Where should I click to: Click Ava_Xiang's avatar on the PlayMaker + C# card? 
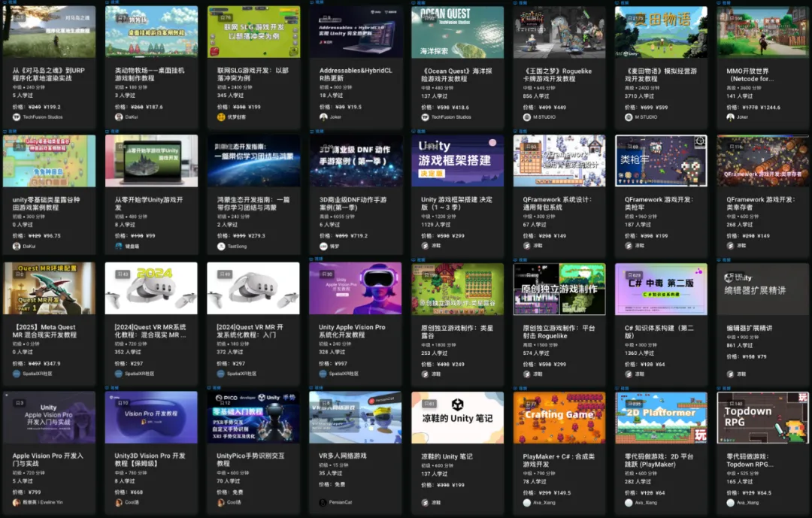coord(527,502)
